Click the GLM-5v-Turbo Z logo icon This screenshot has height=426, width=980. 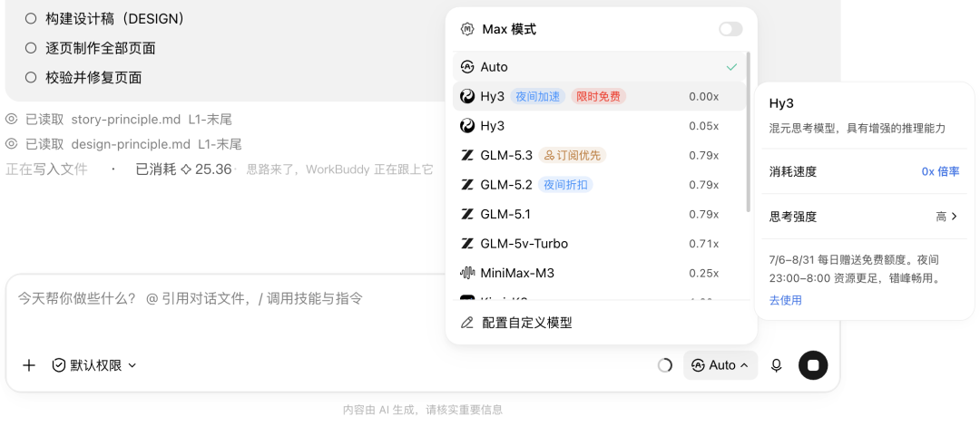pyautogui.click(x=467, y=243)
